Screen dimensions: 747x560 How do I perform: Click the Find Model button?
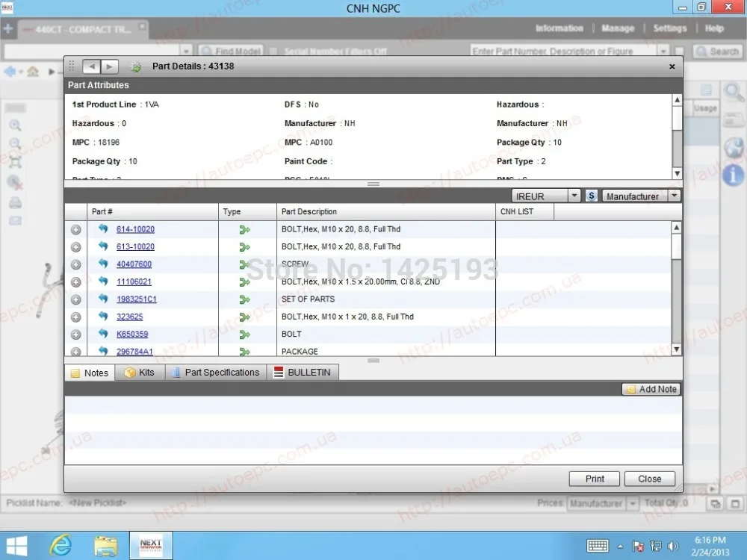(231, 51)
